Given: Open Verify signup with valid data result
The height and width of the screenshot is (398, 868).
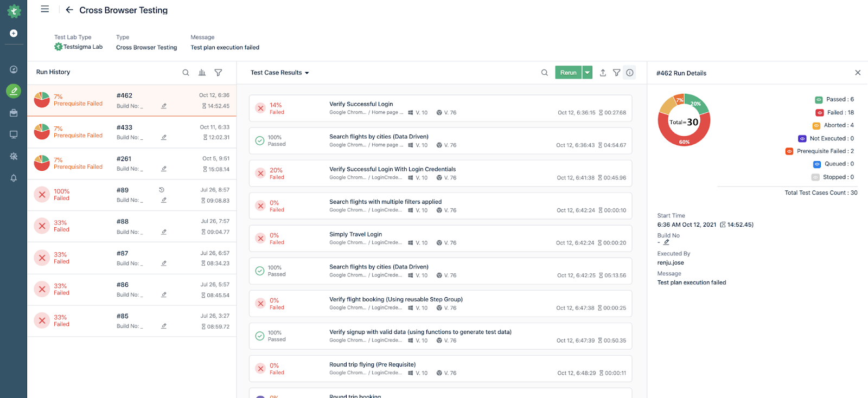Looking at the screenshot, I should [x=441, y=336].
